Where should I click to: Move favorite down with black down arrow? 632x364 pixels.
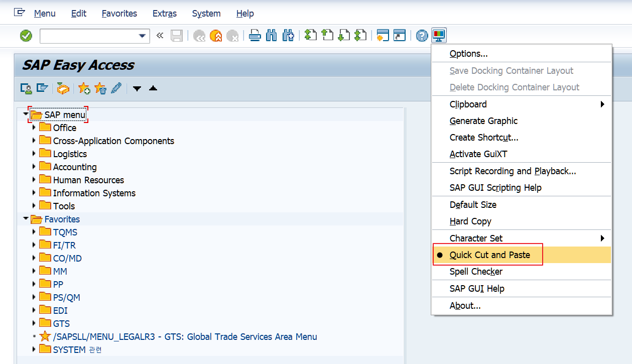tap(137, 89)
